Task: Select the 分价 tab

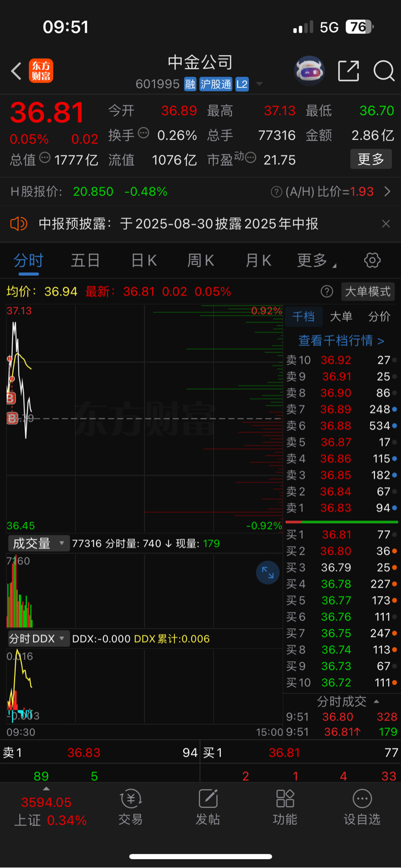Action: tap(379, 317)
